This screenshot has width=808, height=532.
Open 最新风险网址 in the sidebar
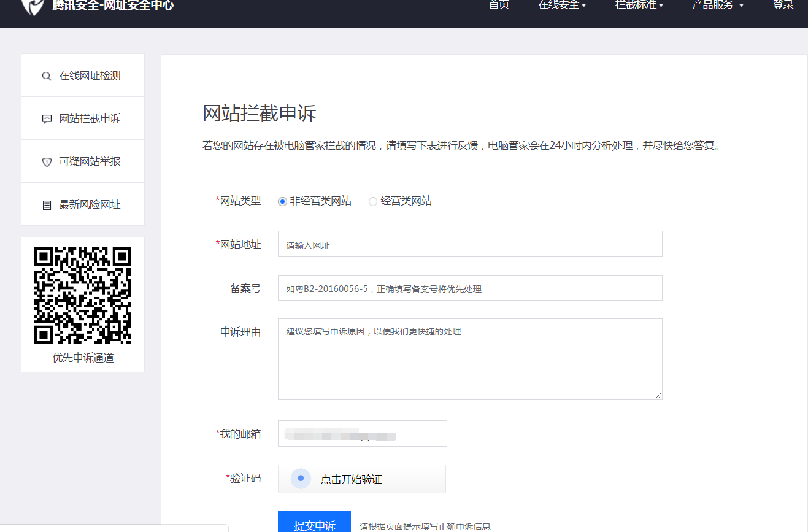point(83,204)
